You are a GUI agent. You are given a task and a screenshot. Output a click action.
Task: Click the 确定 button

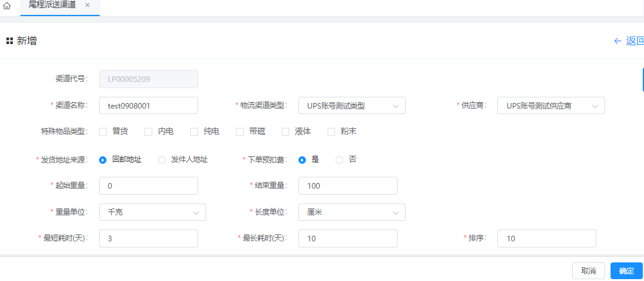626,270
